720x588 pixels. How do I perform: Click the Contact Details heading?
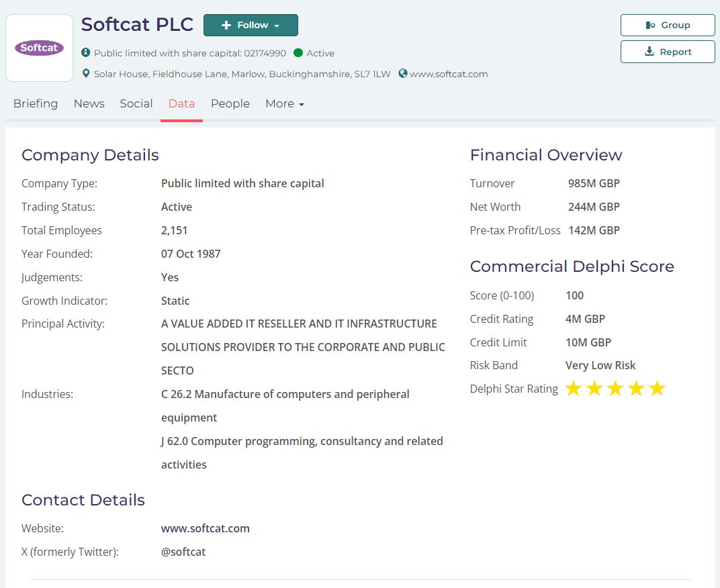[x=83, y=500]
